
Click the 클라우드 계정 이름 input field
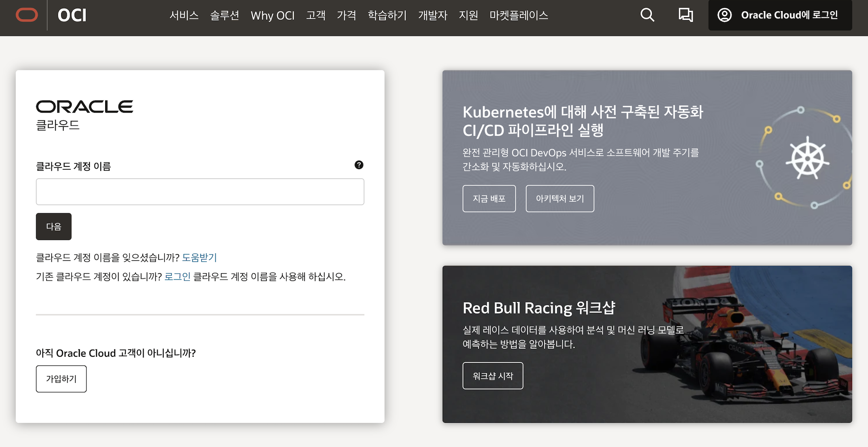200,191
